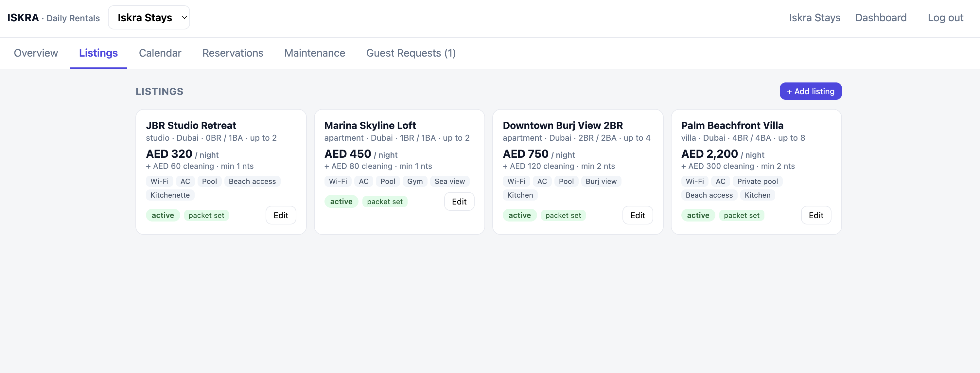The width and height of the screenshot is (980, 373).
Task: Click AC tag on Downtown Burj View 2BR
Action: point(542,181)
